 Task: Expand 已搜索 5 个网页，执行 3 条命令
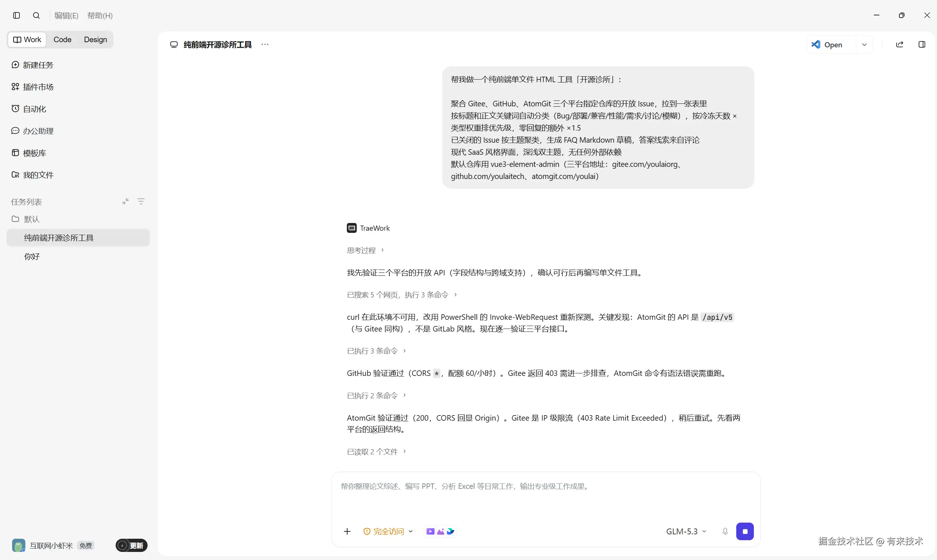coord(402,295)
